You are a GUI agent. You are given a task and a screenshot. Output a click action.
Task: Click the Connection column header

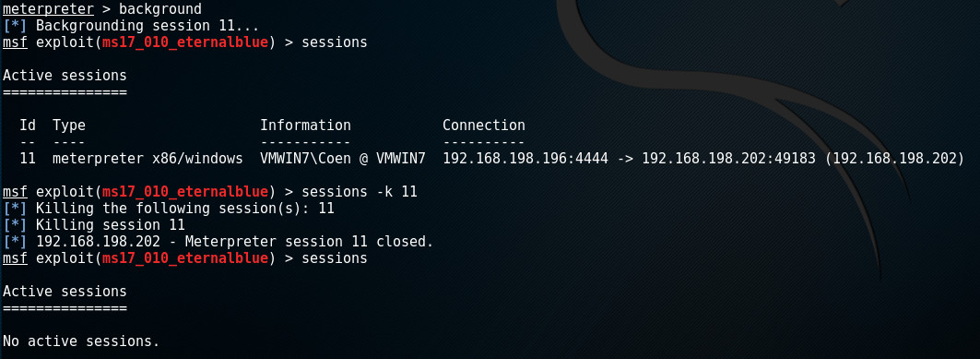[484, 126]
